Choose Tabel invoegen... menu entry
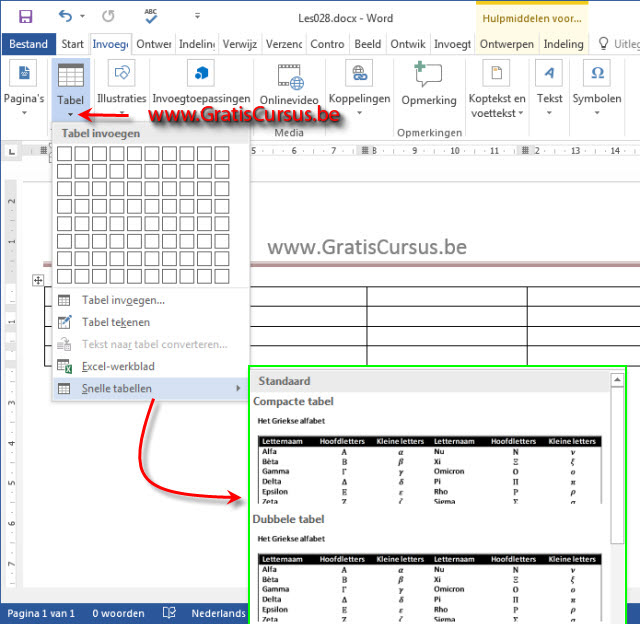 coord(151,300)
